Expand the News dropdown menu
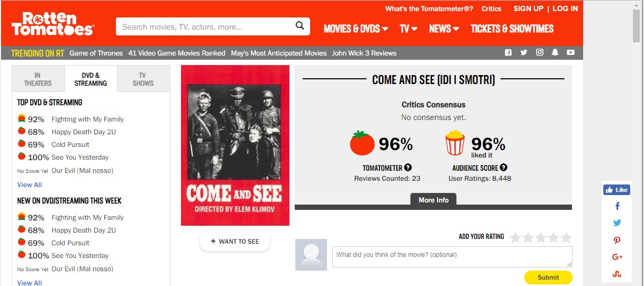Image resolution: width=644 pixels, height=286 pixels. click(x=443, y=29)
